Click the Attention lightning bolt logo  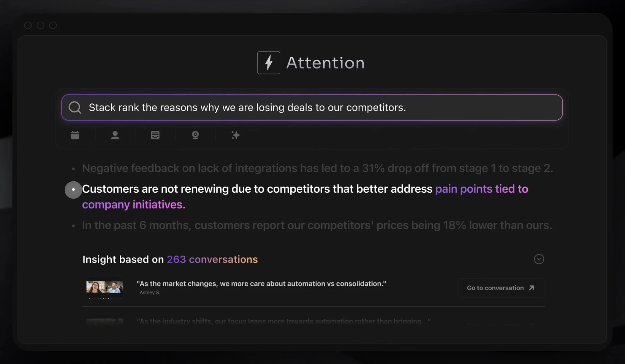pos(269,63)
